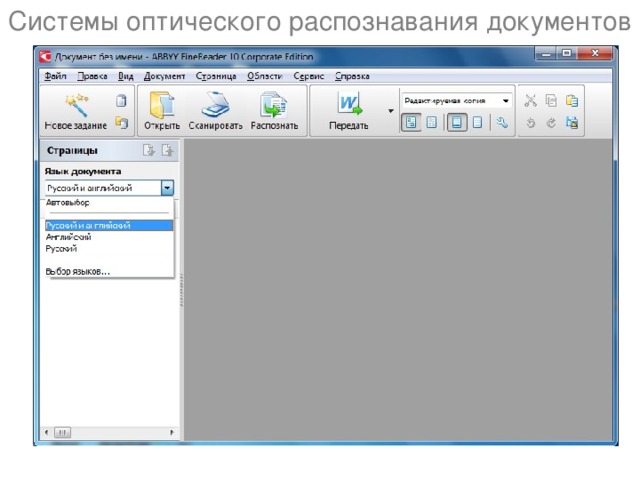Open the Документ menu
Viewport: 640px width, 480px height.
coord(164,76)
